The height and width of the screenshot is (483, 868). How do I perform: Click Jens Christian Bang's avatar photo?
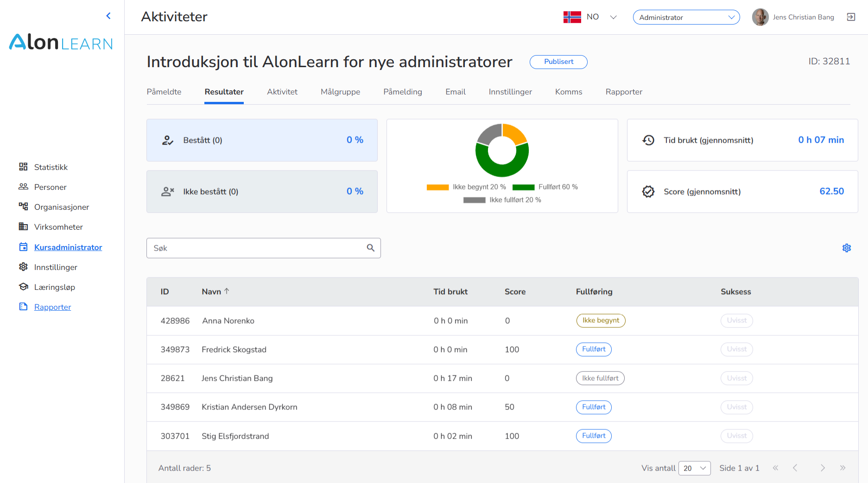pos(760,17)
